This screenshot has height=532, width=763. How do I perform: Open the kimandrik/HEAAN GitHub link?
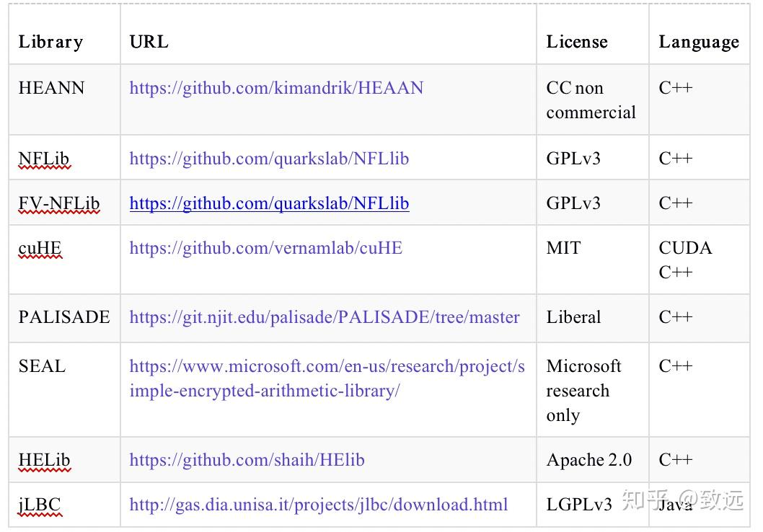(x=276, y=88)
